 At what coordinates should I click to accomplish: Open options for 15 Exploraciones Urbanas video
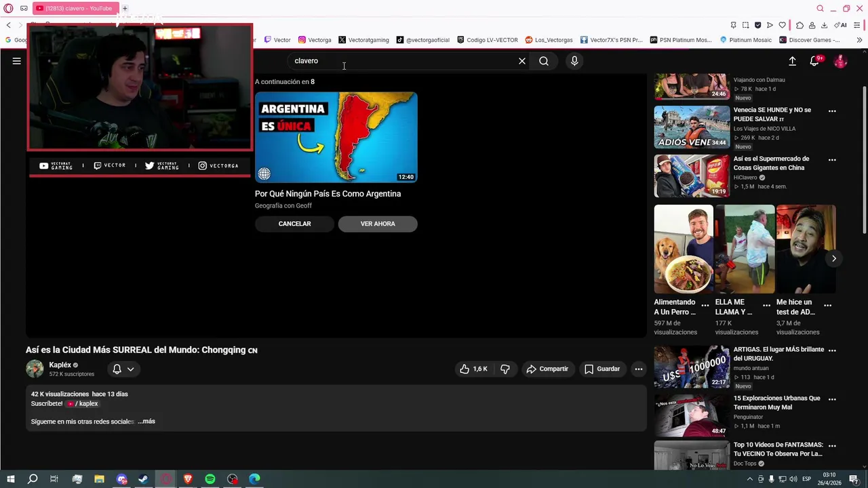click(x=832, y=399)
